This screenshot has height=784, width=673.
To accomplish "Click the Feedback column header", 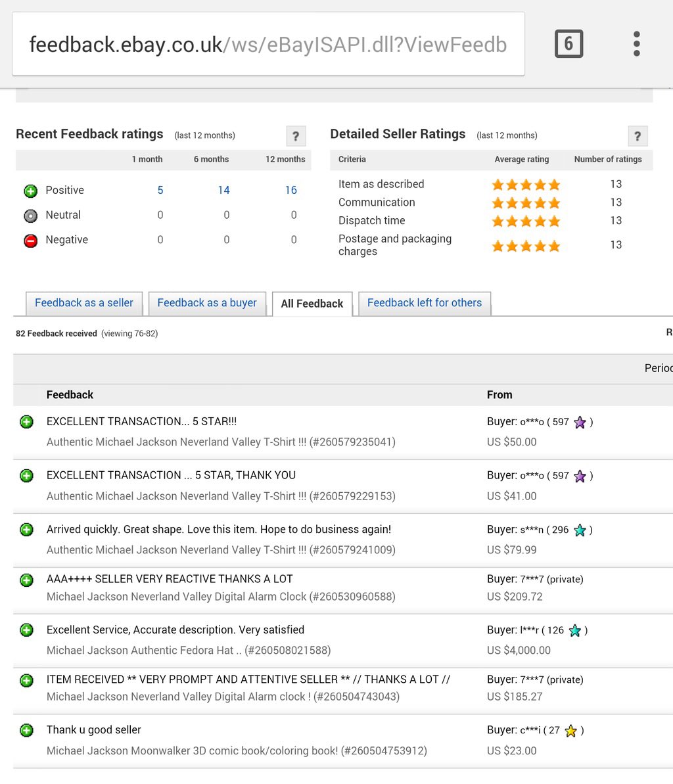I will tap(70, 395).
